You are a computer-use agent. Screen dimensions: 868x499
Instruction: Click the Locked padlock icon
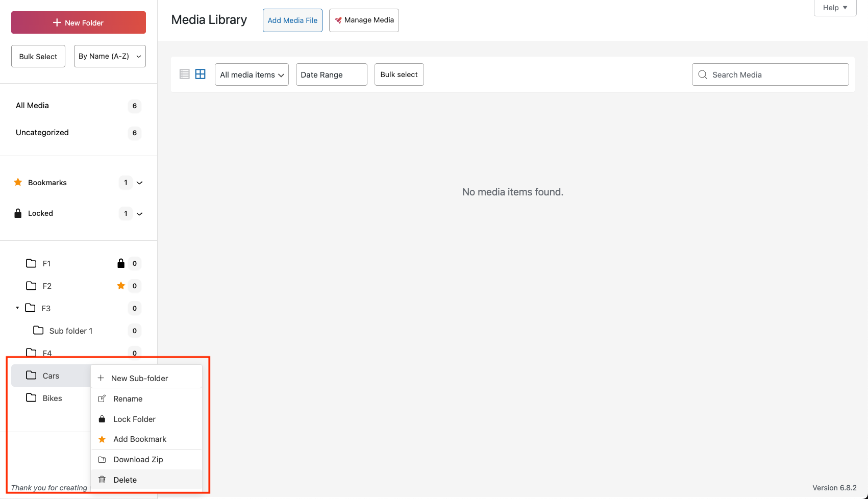18,213
